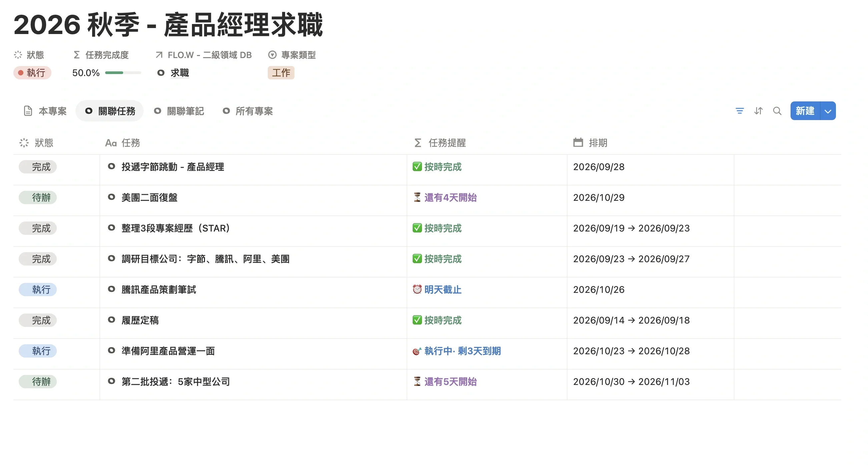Screen dimensions: 868x467
Task: Expand the dropdown arrow beside 新建
Action: point(828,111)
